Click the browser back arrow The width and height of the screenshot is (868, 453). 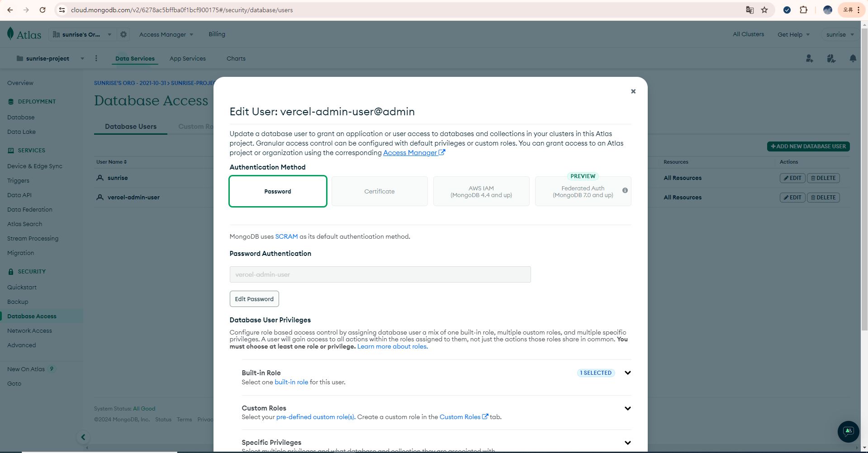coord(10,10)
